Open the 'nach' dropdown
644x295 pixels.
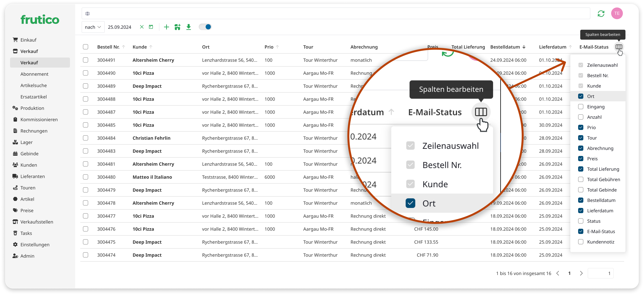(x=93, y=27)
